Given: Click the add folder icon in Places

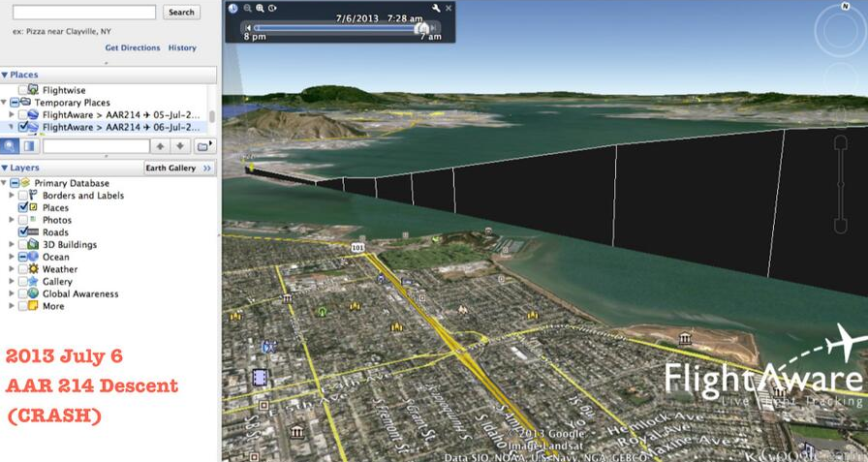Looking at the screenshot, I should [204, 146].
